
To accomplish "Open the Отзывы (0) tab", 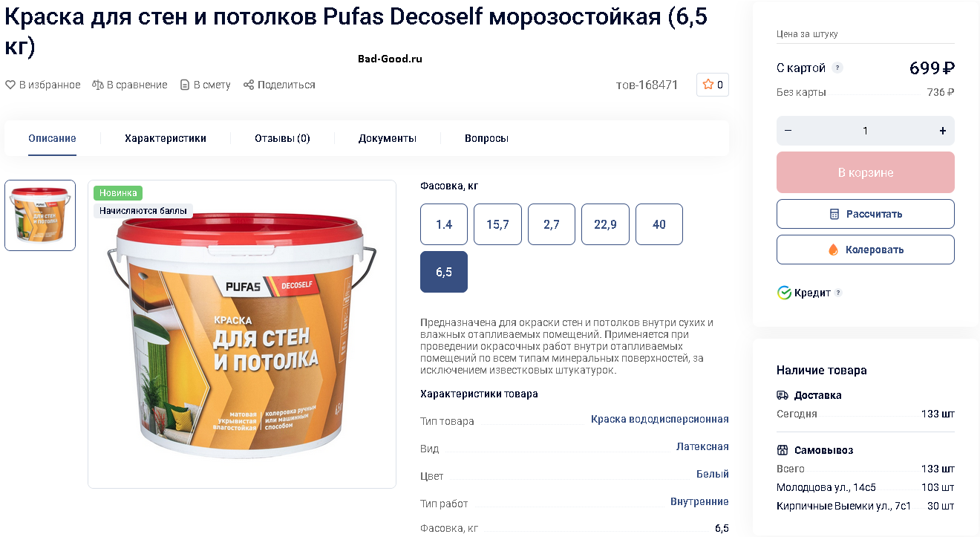I will pyautogui.click(x=282, y=138).
